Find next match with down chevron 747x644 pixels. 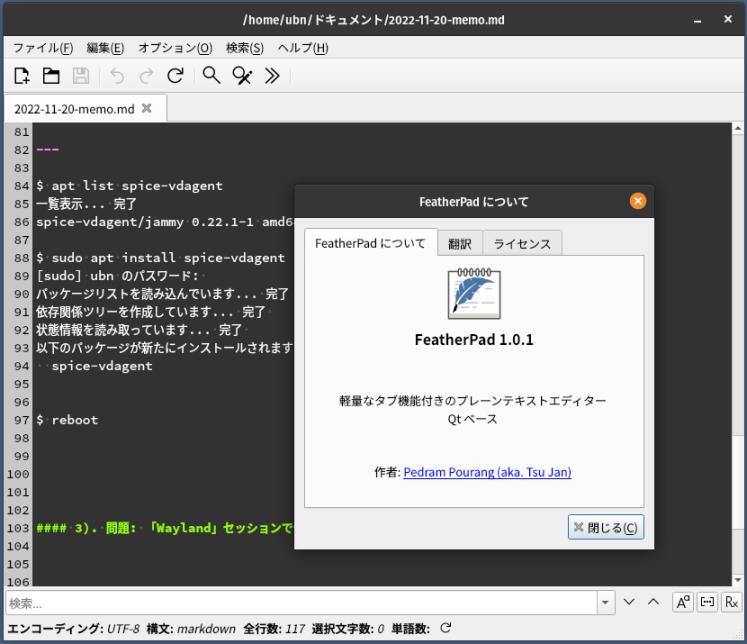click(629, 603)
